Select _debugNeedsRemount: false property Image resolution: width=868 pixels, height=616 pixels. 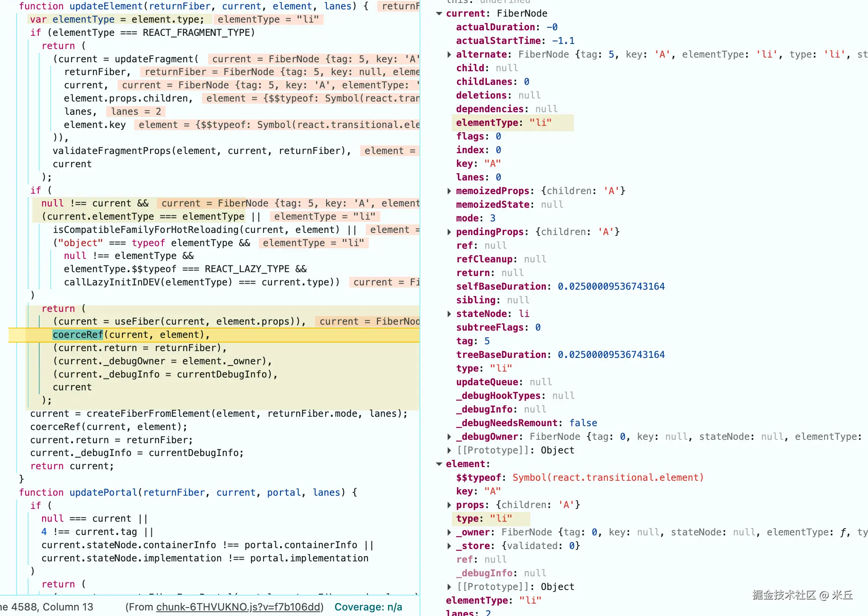point(527,423)
